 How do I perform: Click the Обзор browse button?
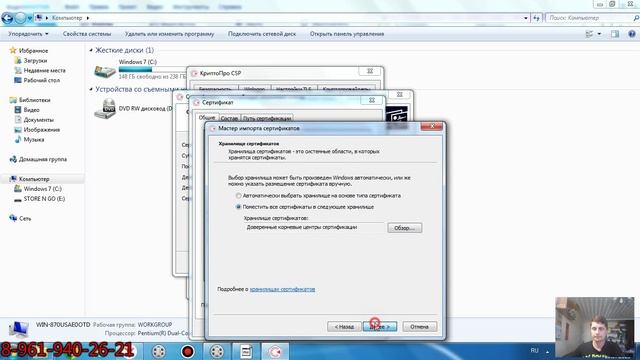click(404, 228)
